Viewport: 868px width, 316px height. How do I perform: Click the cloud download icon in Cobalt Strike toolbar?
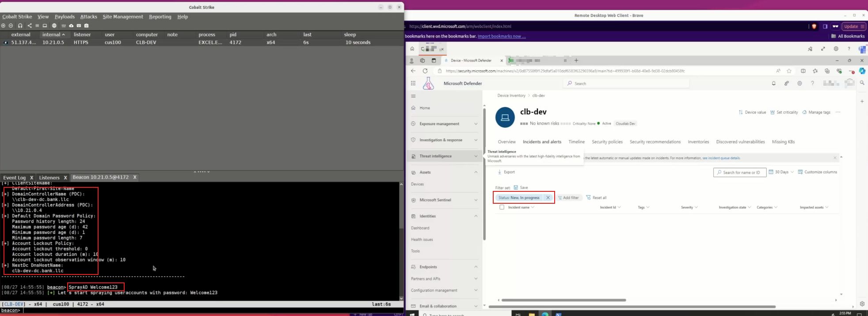pos(71,26)
